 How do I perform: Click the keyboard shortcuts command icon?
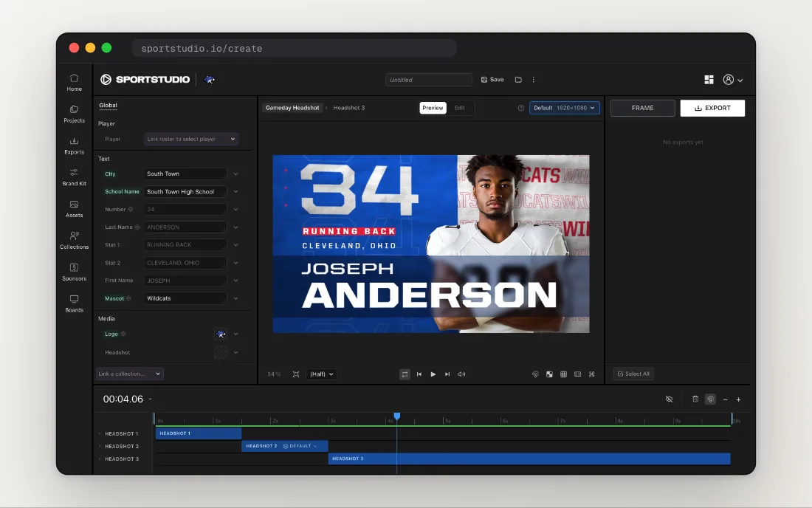coord(591,374)
